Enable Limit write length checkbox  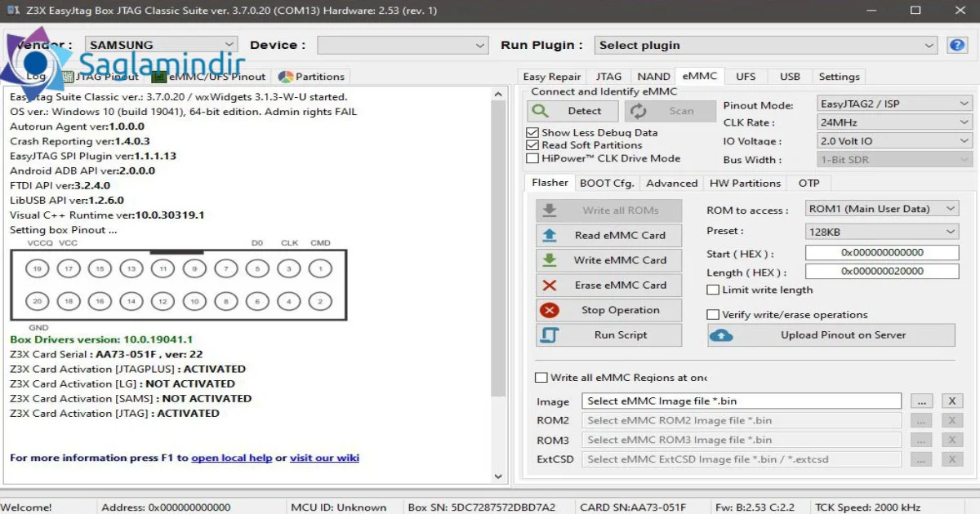coord(713,290)
